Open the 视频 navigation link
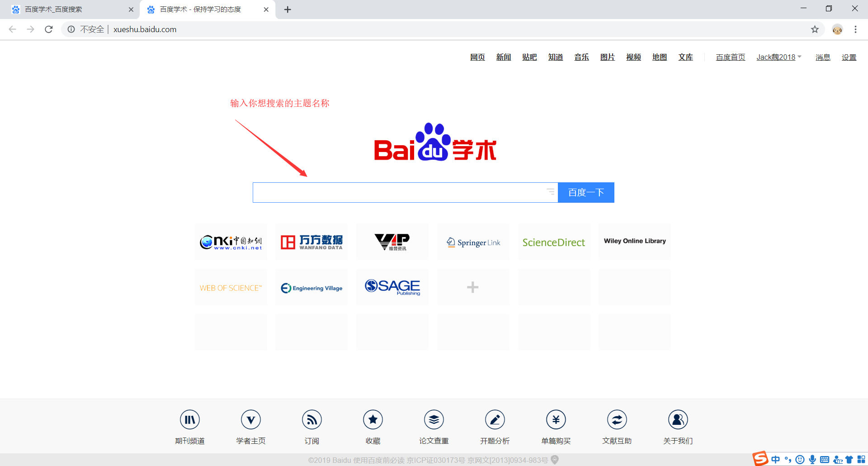 pyautogui.click(x=634, y=57)
